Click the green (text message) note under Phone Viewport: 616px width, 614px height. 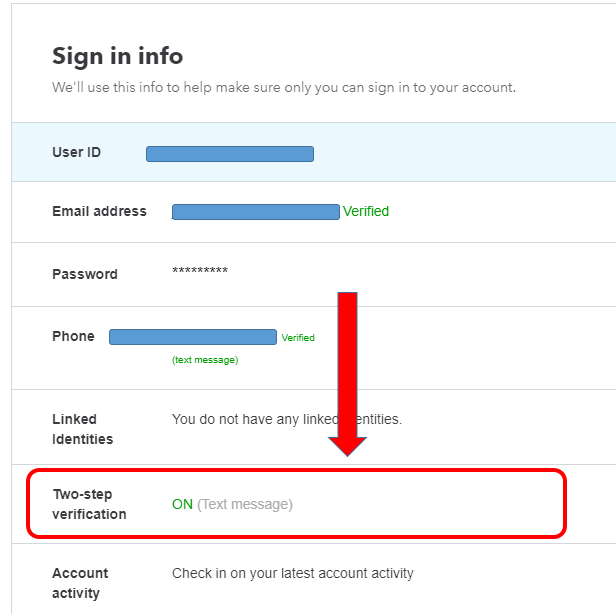[x=205, y=360]
